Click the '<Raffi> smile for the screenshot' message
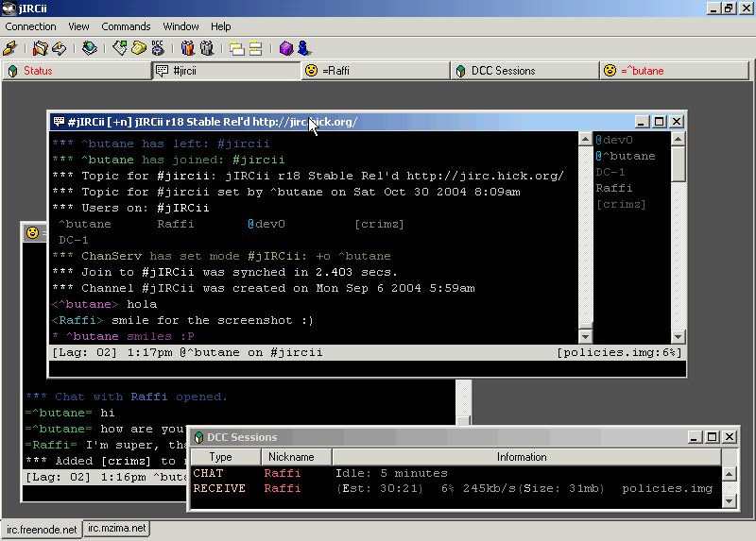 click(x=182, y=320)
